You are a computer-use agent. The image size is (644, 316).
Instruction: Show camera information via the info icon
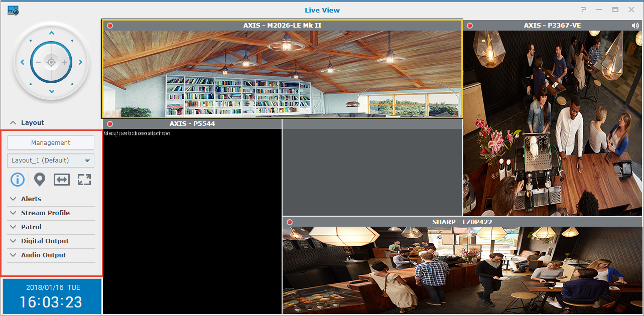tap(17, 179)
